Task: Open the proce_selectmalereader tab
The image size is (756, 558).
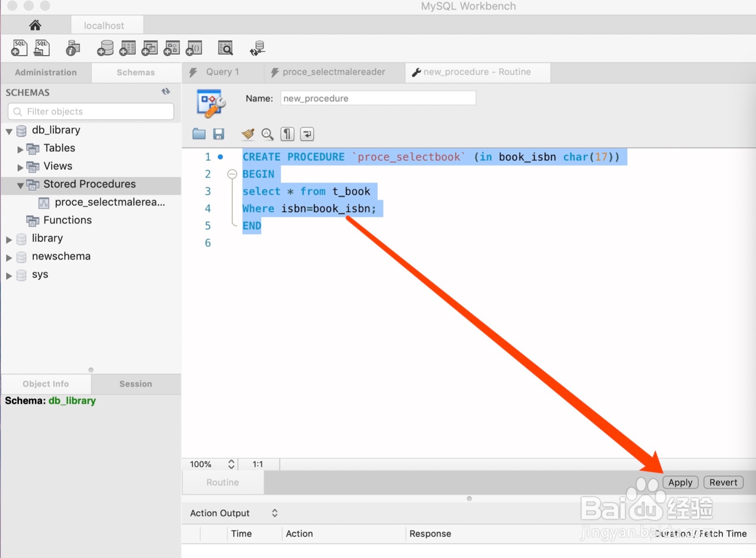Action: point(334,72)
